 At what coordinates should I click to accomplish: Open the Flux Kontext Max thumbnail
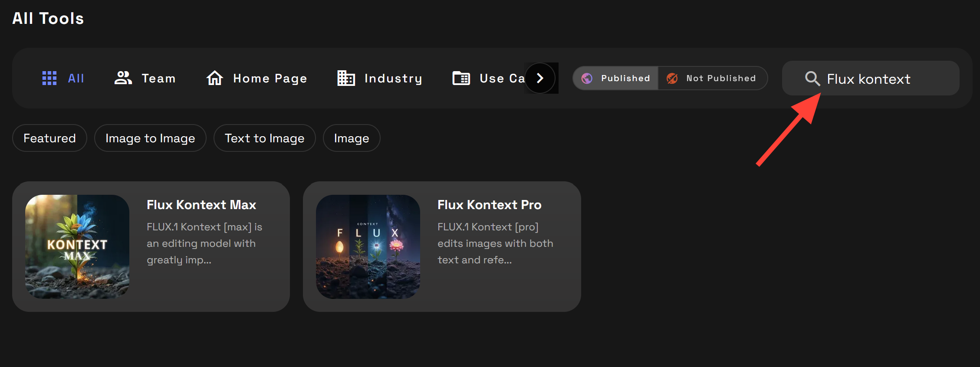77,246
